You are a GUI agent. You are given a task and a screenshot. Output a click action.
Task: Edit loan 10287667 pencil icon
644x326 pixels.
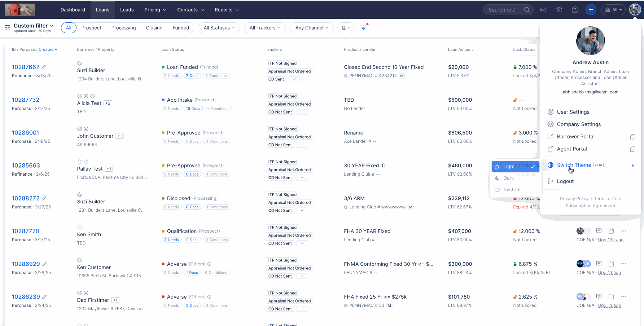(x=44, y=67)
